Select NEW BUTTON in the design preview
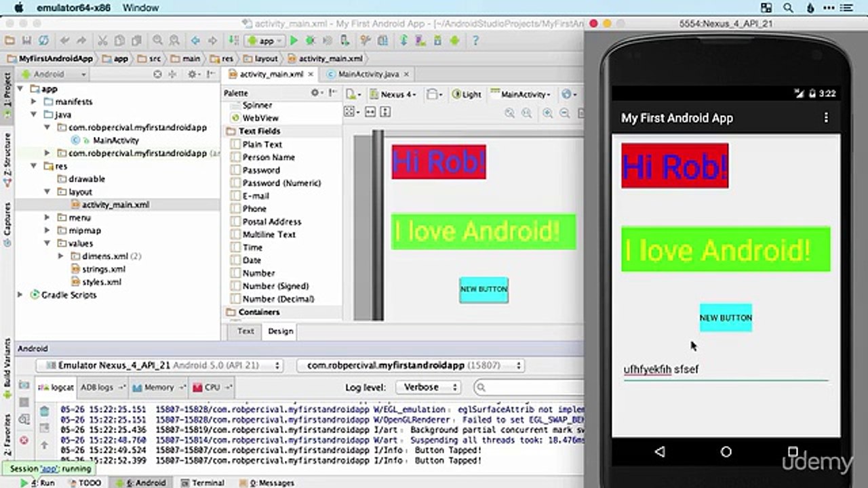 [x=484, y=289]
